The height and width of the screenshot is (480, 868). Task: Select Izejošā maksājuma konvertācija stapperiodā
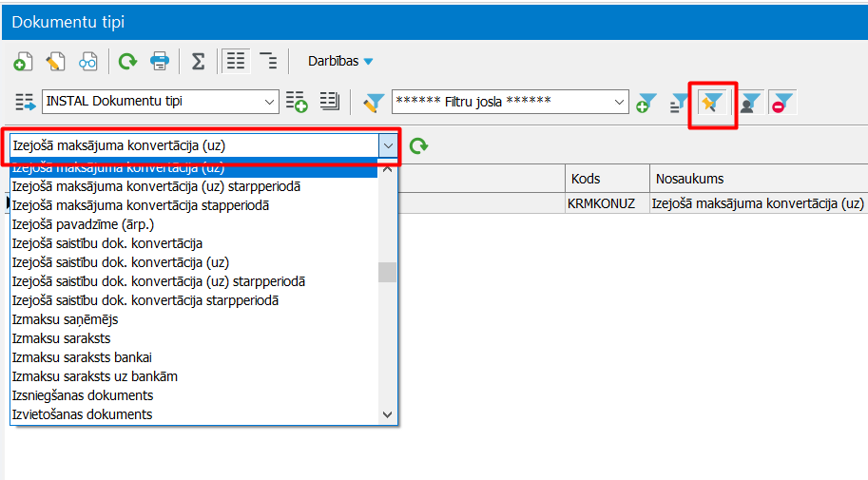click(x=194, y=205)
